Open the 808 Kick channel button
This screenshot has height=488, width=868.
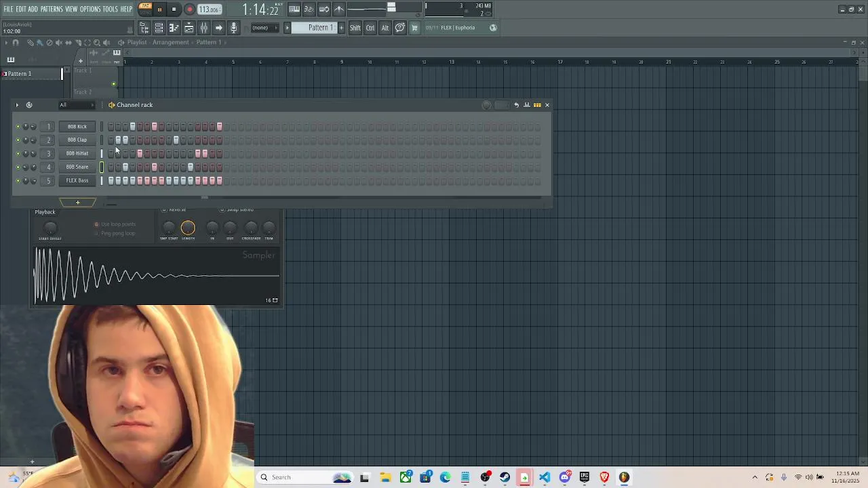tap(77, 127)
